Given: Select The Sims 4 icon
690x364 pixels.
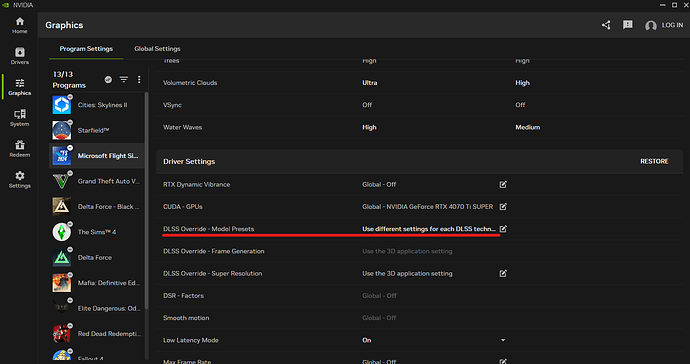Looking at the screenshot, I should 62,232.
